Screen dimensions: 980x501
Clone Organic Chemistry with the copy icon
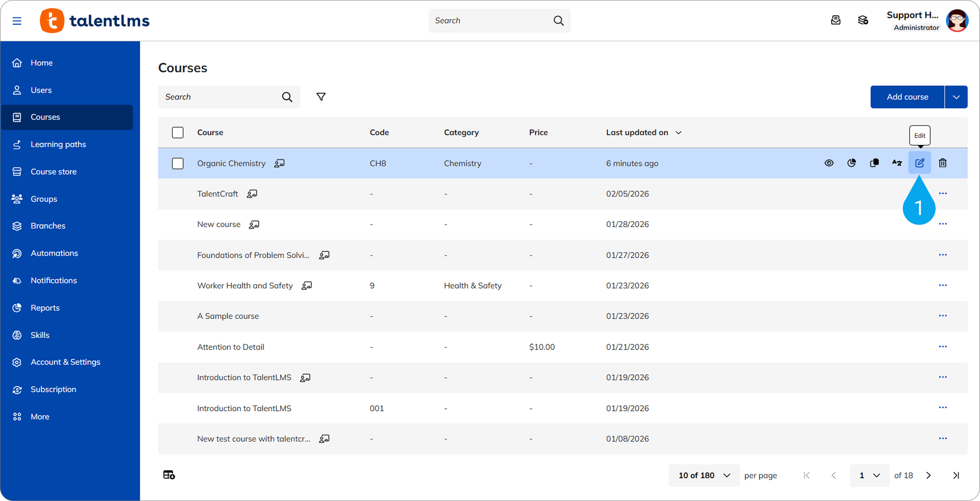pos(874,163)
